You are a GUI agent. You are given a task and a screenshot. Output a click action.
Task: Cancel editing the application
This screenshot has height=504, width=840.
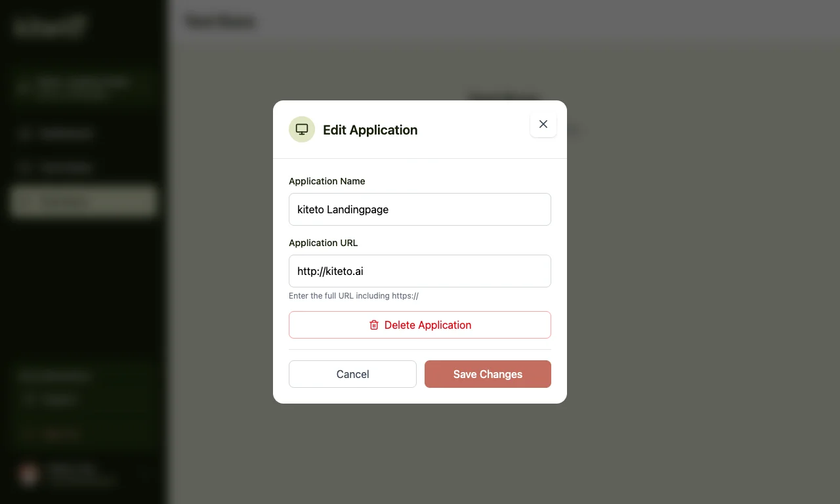pyautogui.click(x=352, y=374)
